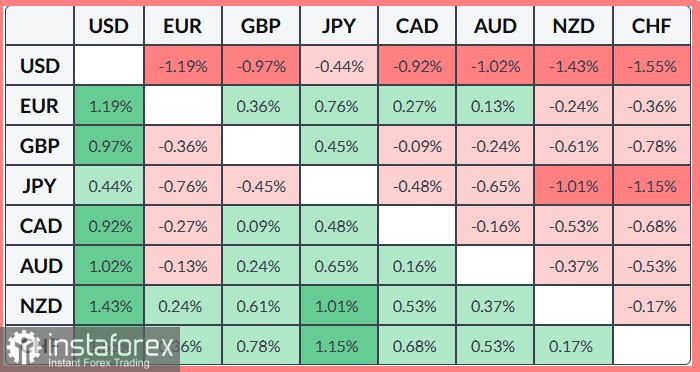The height and width of the screenshot is (372, 700).
Task: Select the -1.01% JPY/NZD cell
Action: tap(574, 186)
